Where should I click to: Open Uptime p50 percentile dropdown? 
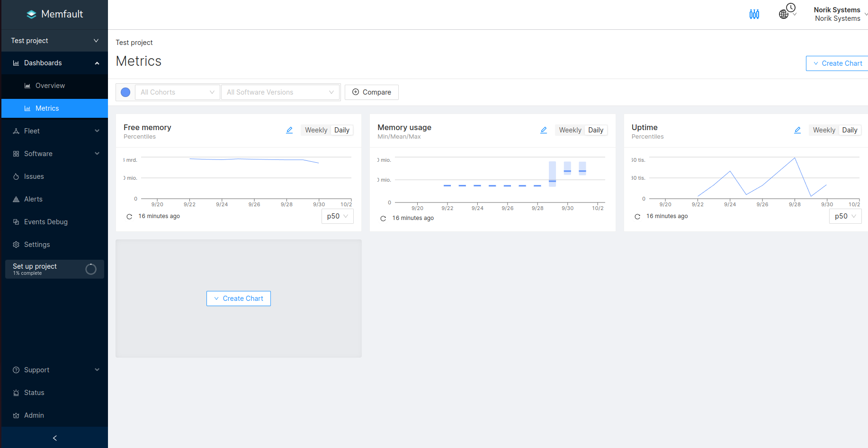click(845, 216)
